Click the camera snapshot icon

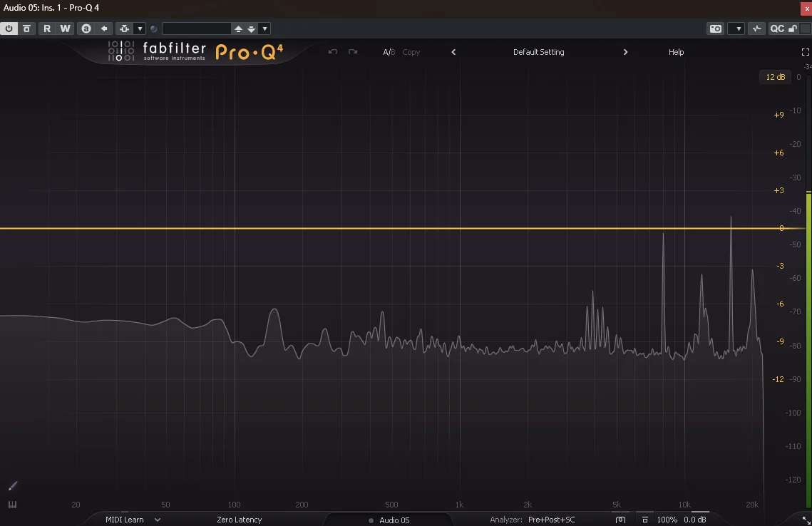715,29
